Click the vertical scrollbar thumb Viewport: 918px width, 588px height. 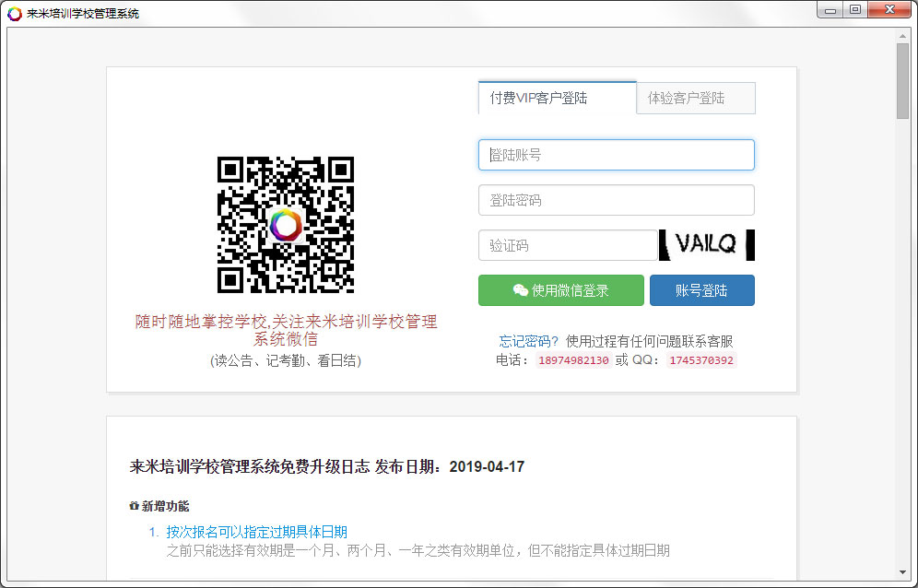click(x=903, y=83)
